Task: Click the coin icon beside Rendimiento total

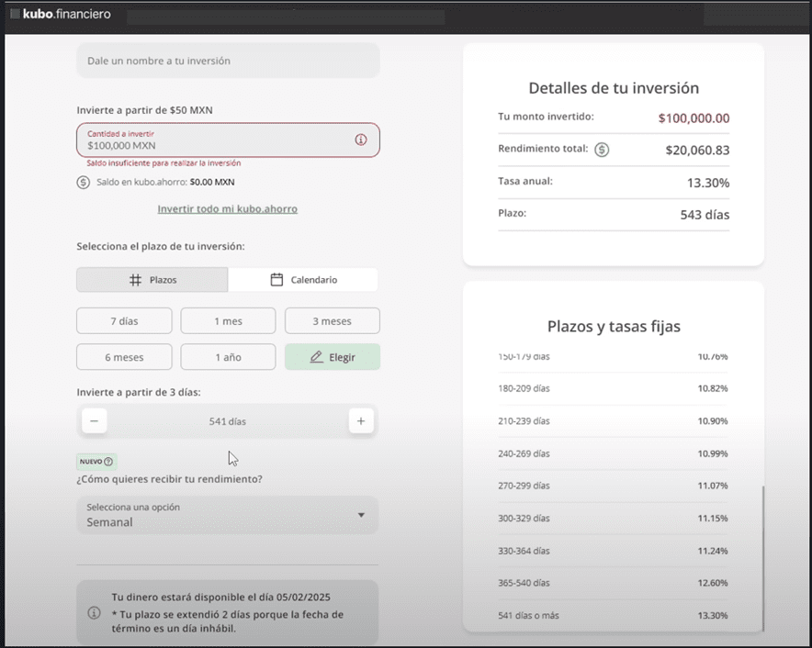Action: point(602,149)
